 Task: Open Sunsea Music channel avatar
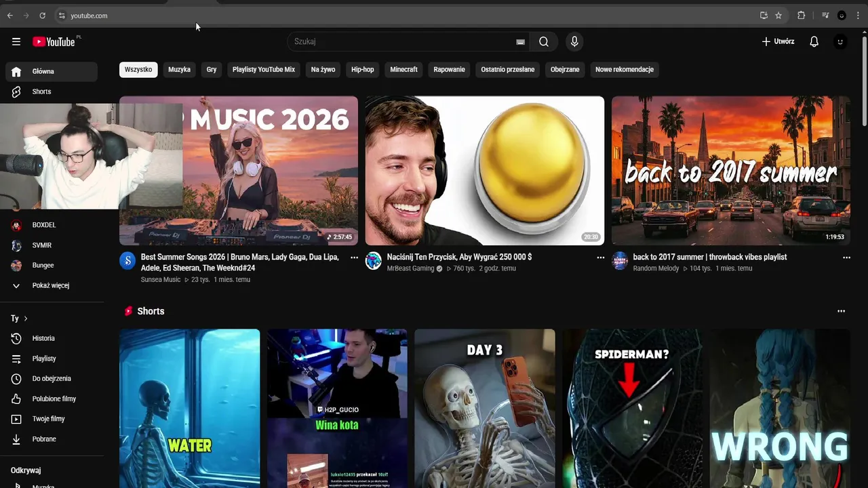pyautogui.click(x=127, y=261)
